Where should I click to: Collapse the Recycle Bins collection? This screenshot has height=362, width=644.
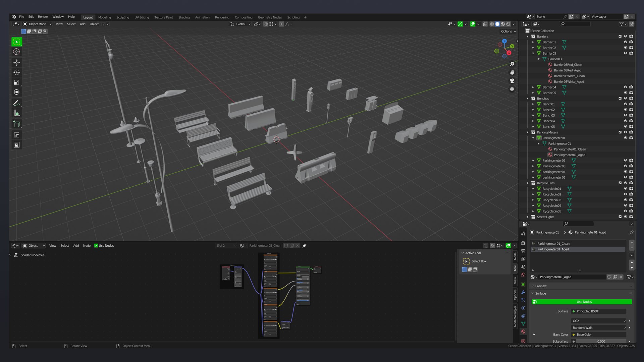pyautogui.click(x=527, y=183)
